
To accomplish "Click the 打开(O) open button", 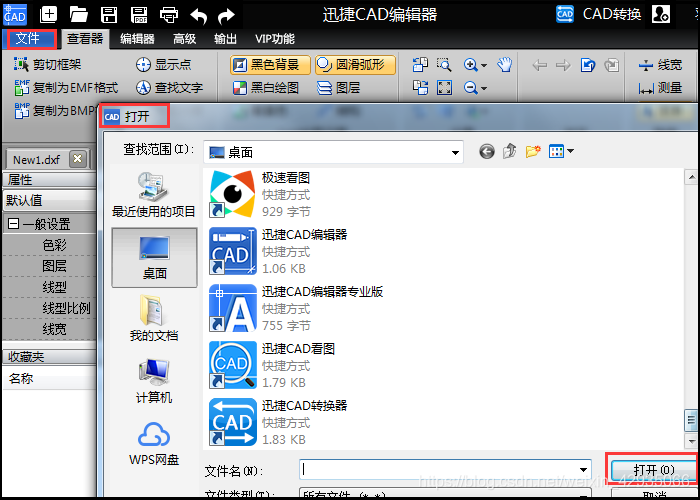I will click(654, 469).
